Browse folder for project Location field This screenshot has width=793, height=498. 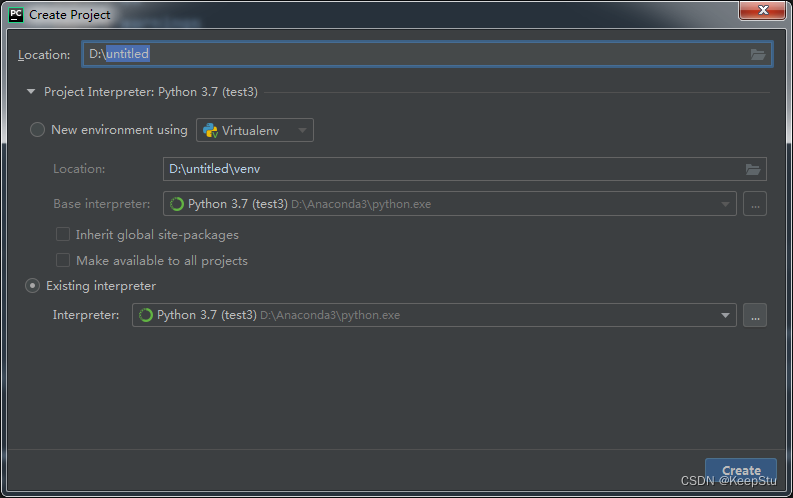click(757, 54)
